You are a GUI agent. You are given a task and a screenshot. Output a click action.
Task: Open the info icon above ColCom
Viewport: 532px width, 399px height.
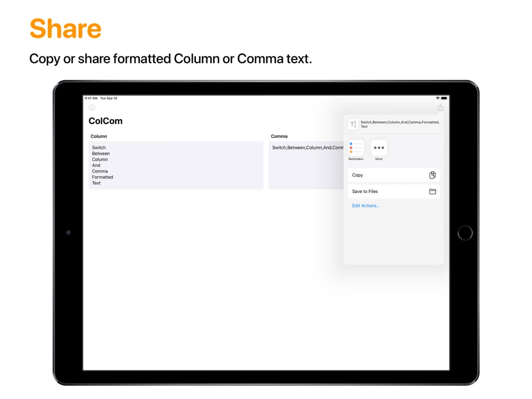click(92, 107)
